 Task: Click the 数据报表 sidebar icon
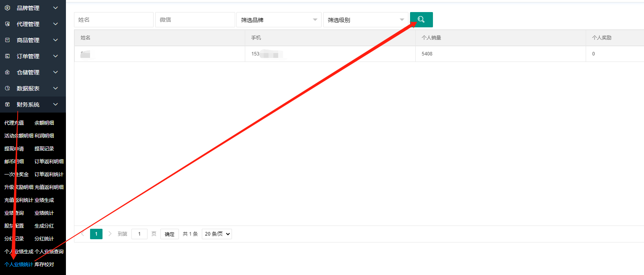click(7, 88)
